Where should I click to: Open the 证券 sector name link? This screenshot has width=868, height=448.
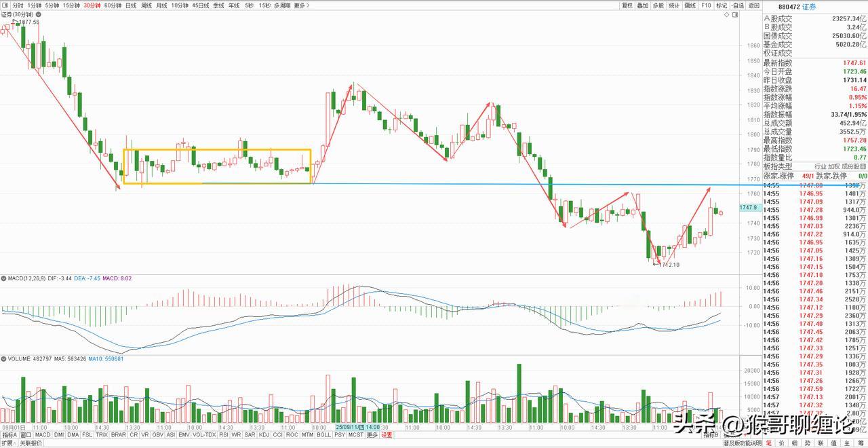pyautogui.click(x=809, y=7)
